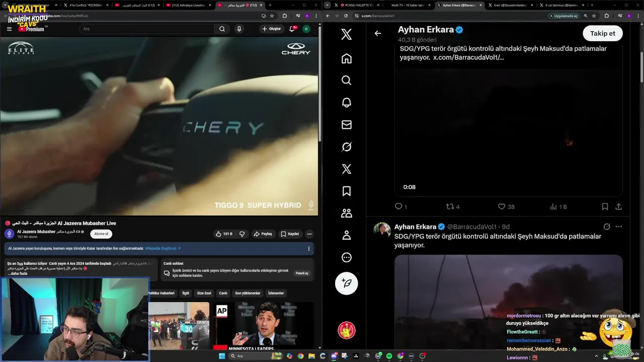The width and height of the screenshot is (644, 362).
Task: Open X More circle icon
Action: (x=346, y=257)
